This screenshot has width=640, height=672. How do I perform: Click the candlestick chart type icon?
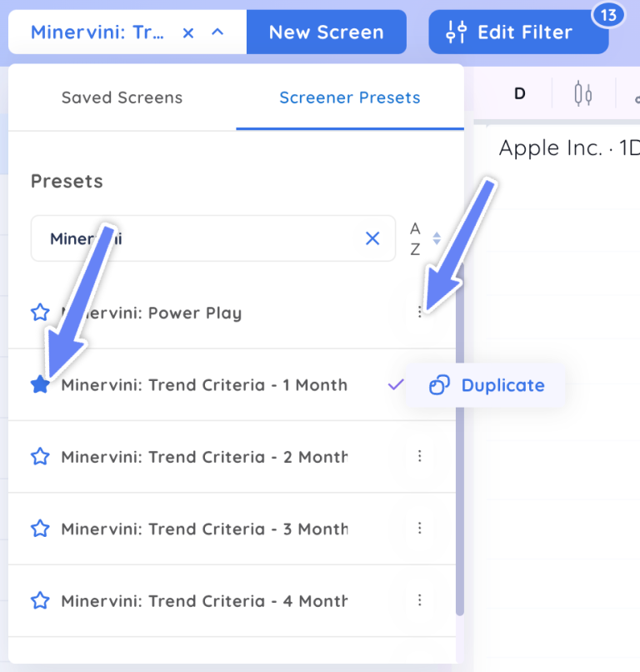point(583,94)
